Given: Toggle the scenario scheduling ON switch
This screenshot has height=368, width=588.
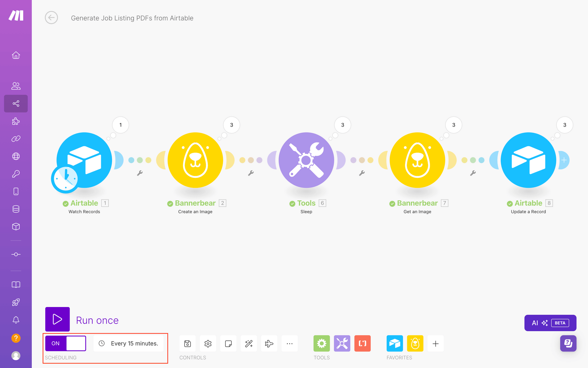Looking at the screenshot, I should point(66,343).
